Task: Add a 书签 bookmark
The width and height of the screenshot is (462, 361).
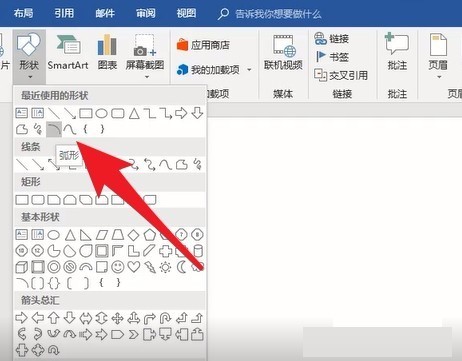Action: tap(332, 57)
